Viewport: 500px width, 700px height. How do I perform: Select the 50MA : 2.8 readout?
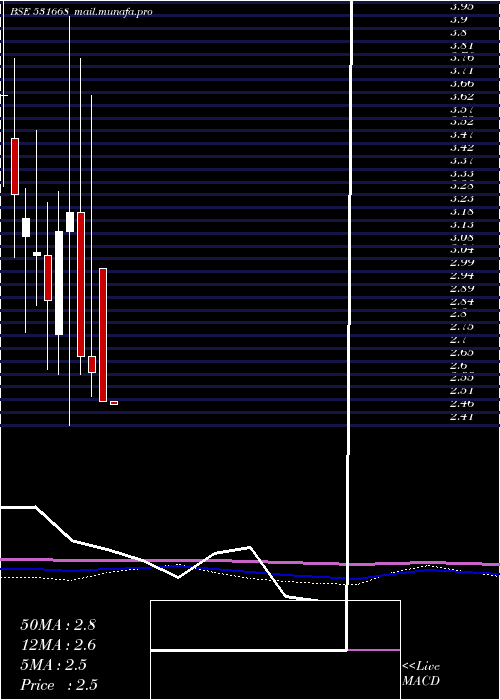[x=58, y=625]
